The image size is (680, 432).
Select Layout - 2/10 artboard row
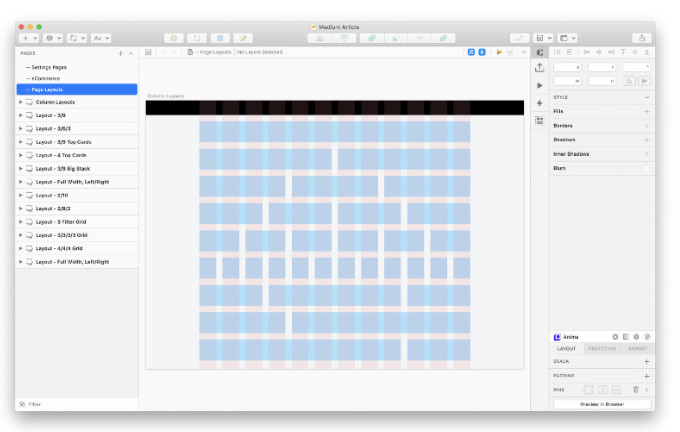click(x=77, y=195)
